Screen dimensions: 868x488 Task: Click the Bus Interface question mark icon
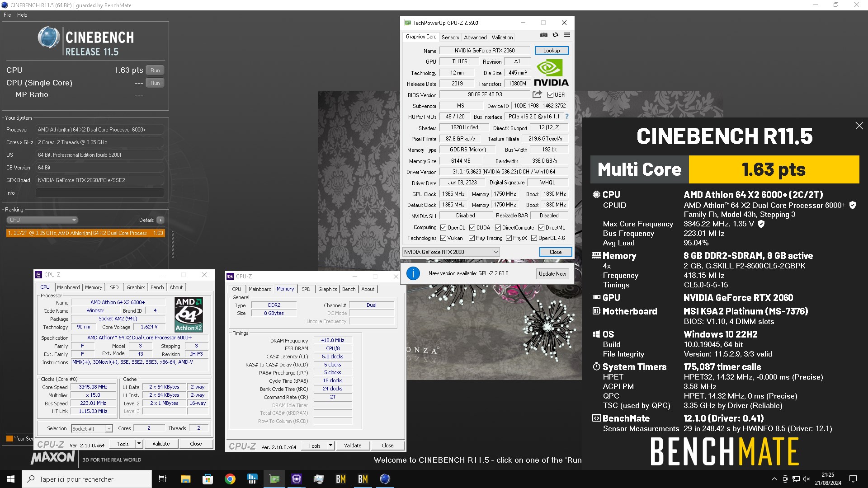(566, 117)
